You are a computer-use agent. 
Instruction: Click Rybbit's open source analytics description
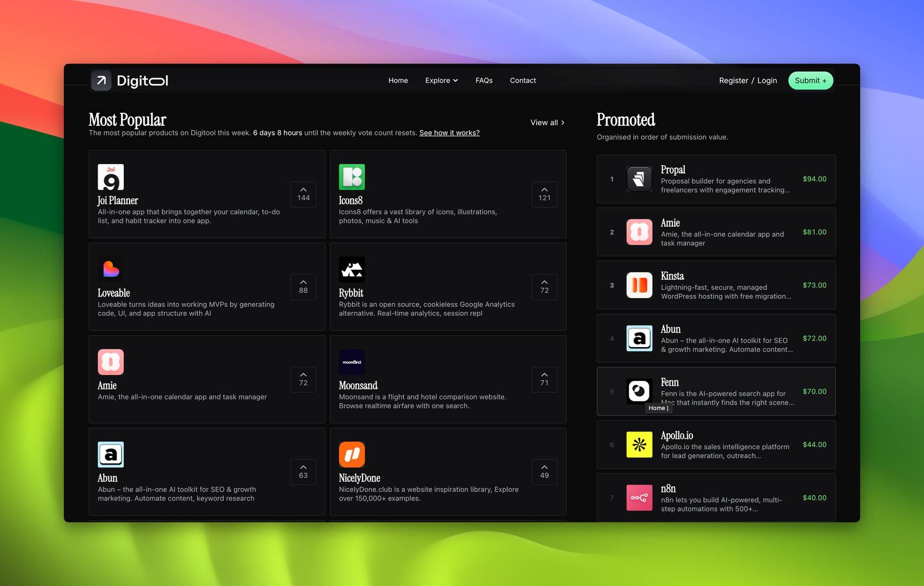(x=427, y=309)
